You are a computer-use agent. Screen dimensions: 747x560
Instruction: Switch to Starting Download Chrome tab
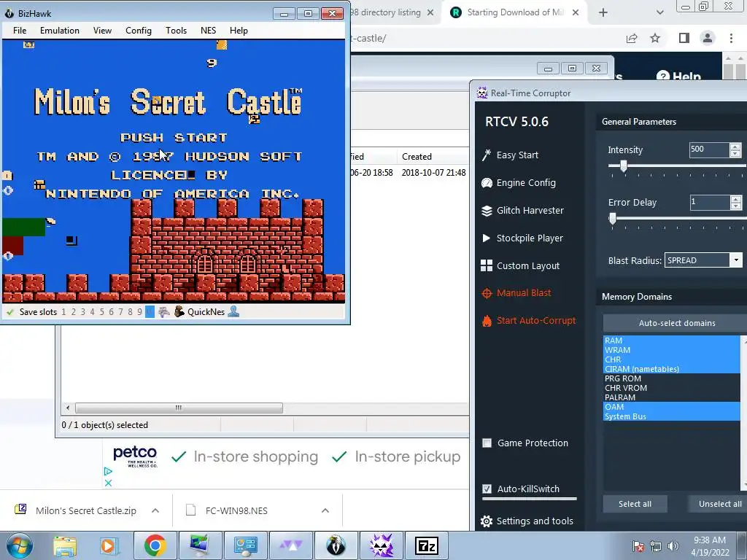click(x=514, y=13)
